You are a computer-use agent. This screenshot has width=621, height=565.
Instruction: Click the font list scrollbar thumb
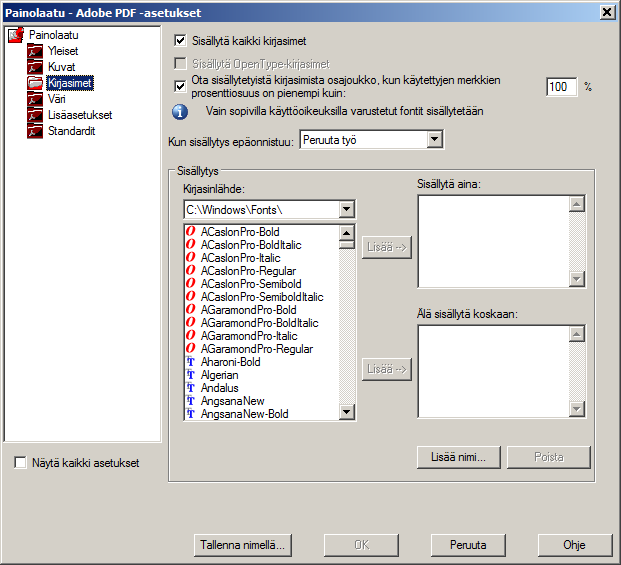pos(347,245)
